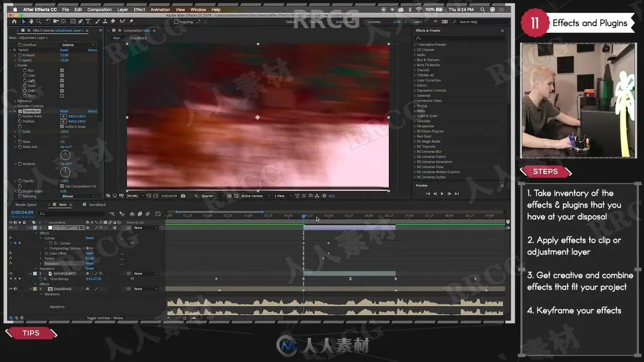Uncheck the Blur checkbox under Enable
Screen dimensions: 644x362
[62, 70]
